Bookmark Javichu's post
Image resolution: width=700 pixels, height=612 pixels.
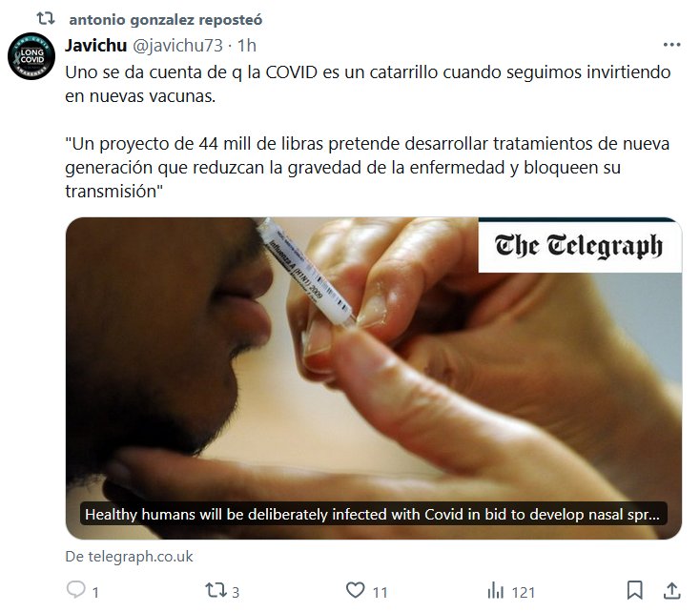(x=634, y=590)
